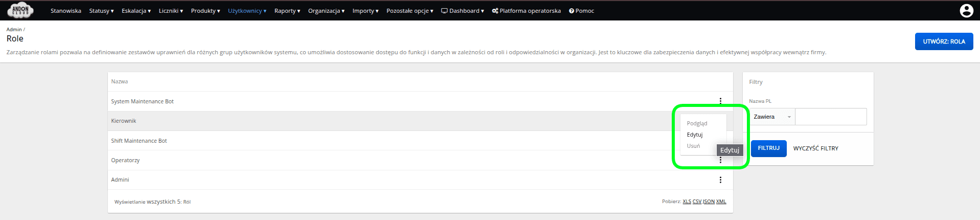
Task: Download the roles list as JSON
Action: 709,202
